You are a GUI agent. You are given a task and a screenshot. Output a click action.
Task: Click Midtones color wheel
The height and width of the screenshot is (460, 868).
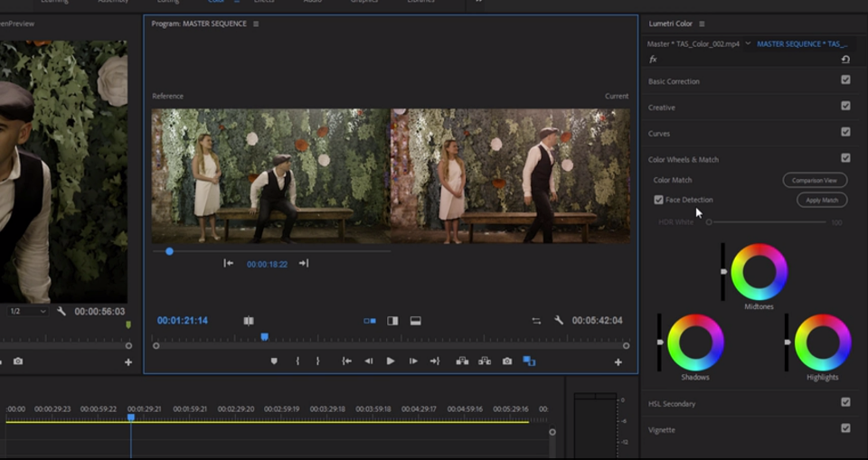pos(759,272)
